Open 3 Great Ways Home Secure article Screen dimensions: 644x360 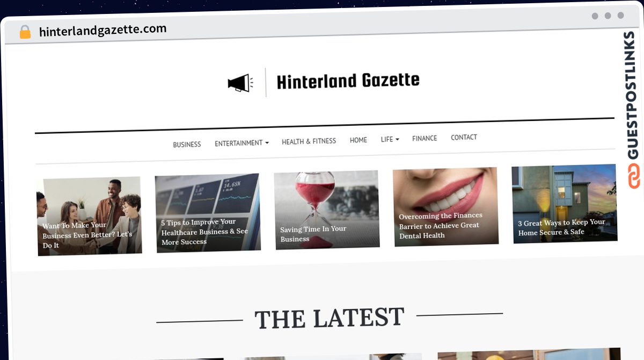click(564, 204)
